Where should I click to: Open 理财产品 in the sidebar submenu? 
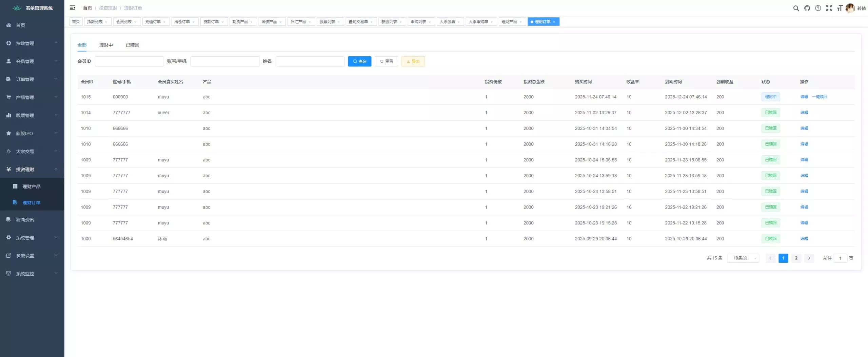click(31, 186)
